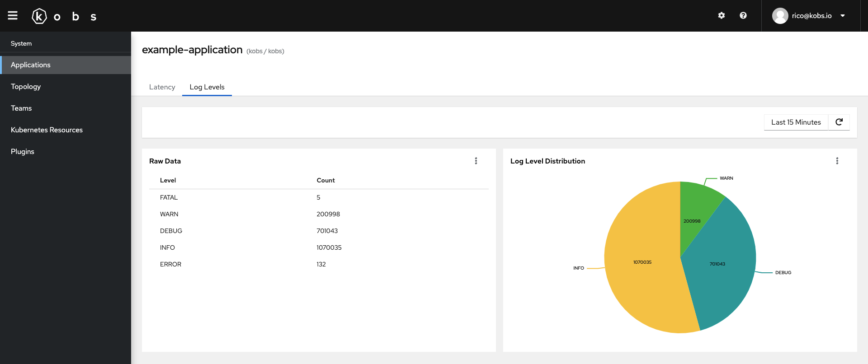Open the settings gear icon
The image size is (868, 364).
coord(722,15)
